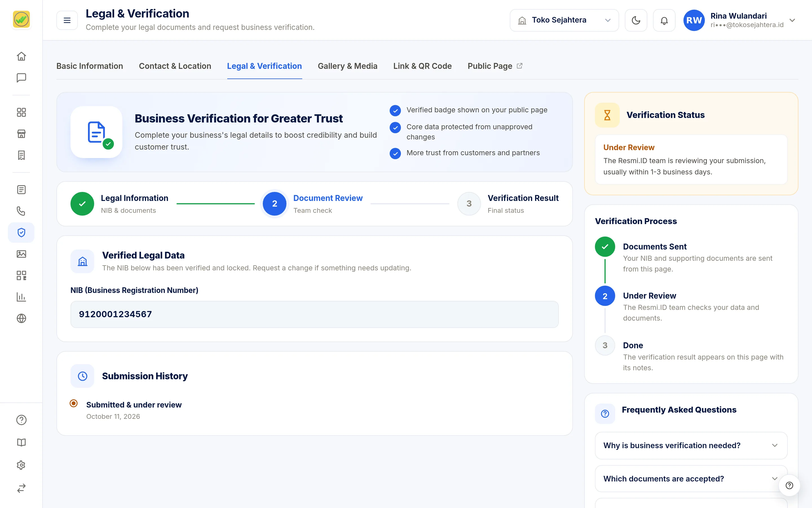Click the clock Submission History icon
This screenshot has width=812, height=508.
82,376
